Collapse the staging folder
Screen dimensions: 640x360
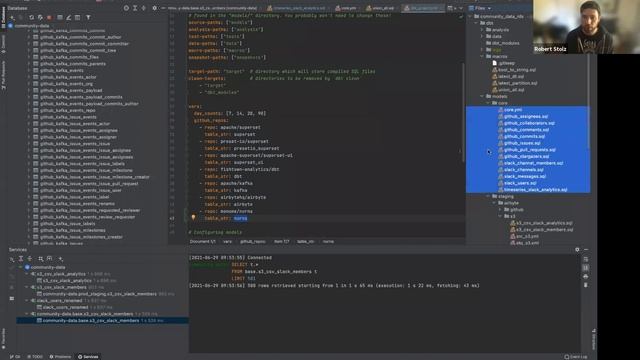point(488,196)
